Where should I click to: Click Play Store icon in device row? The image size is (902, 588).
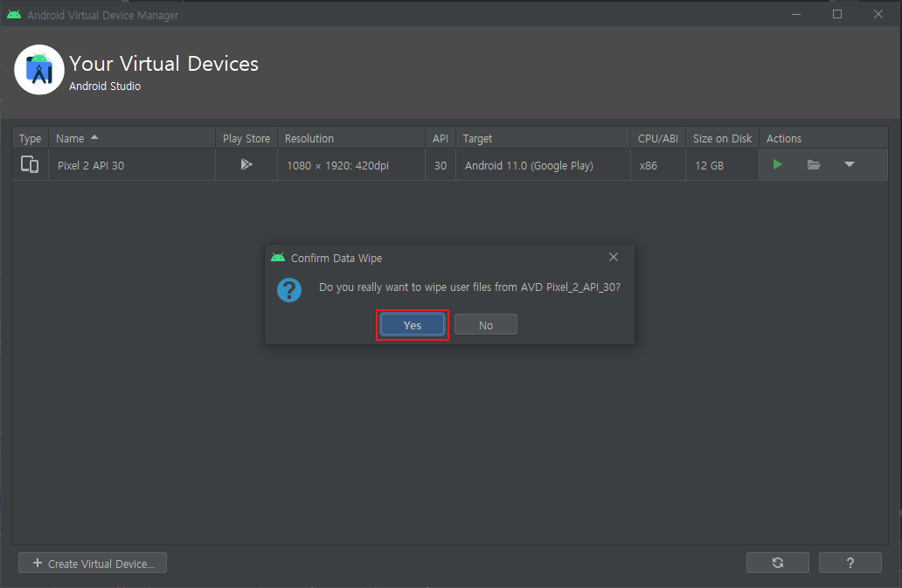[x=246, y=165]
